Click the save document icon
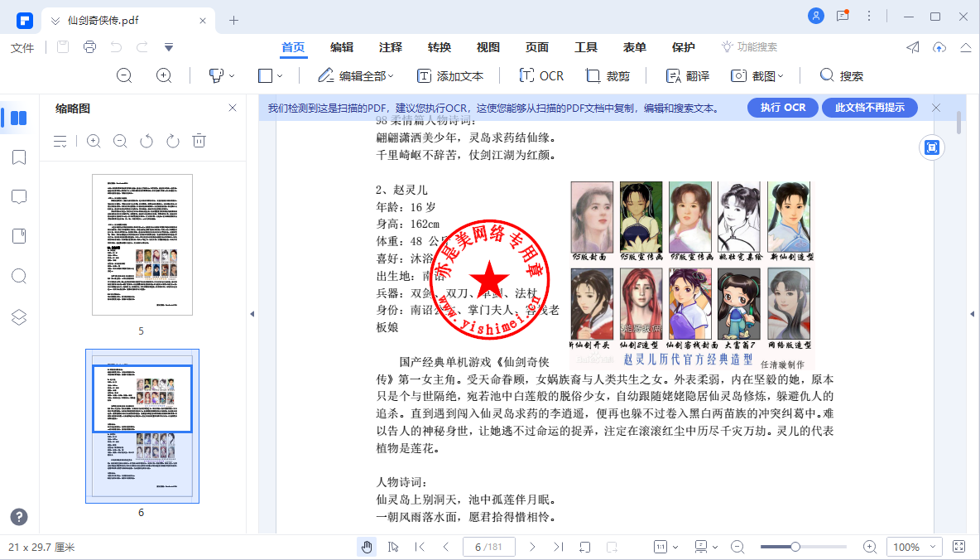980x560 pixels. tap(63, 47)
